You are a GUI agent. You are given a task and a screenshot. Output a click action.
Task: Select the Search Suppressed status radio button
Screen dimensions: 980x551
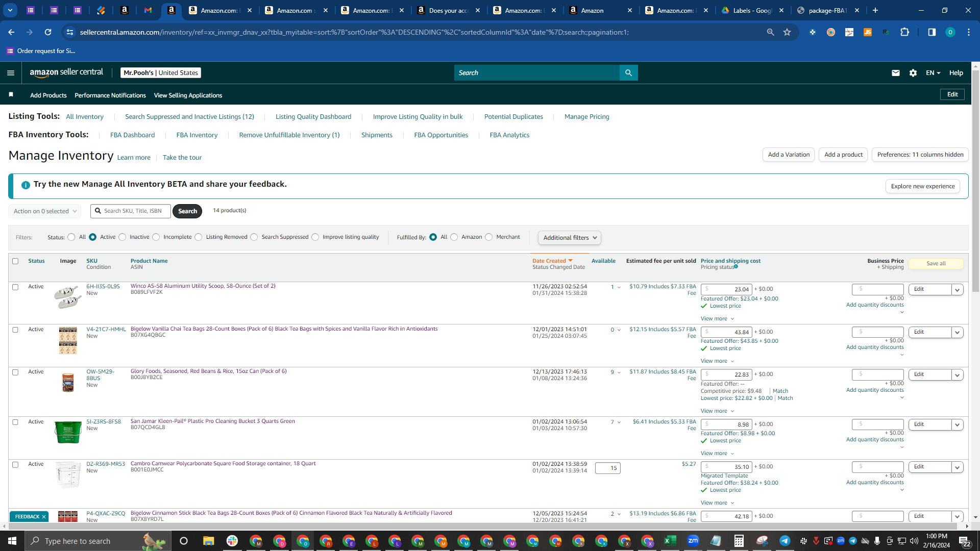254,237
